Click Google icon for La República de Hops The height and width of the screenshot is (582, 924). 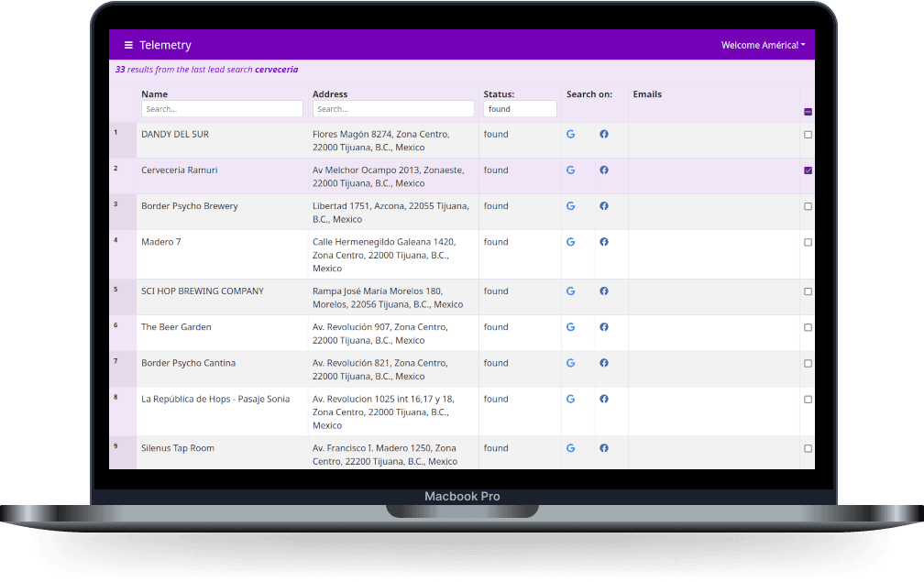570,399
